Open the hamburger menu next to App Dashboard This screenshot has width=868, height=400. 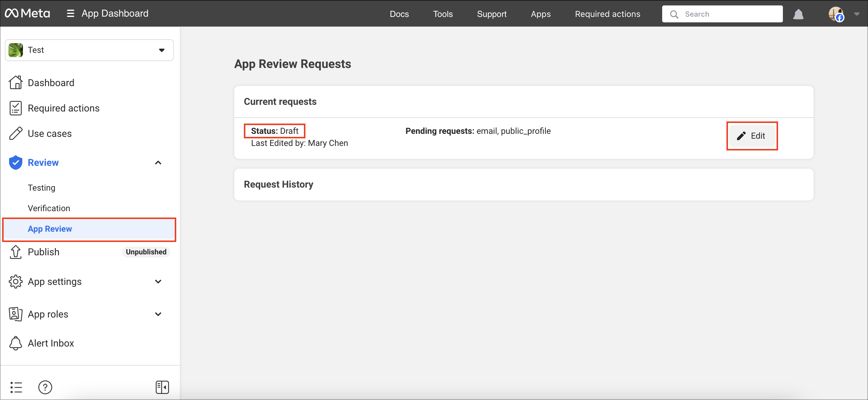(x=70, y=14)
